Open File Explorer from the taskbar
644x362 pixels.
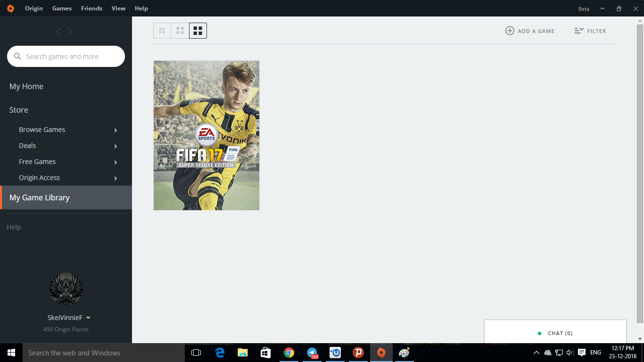tap(243, 353)
